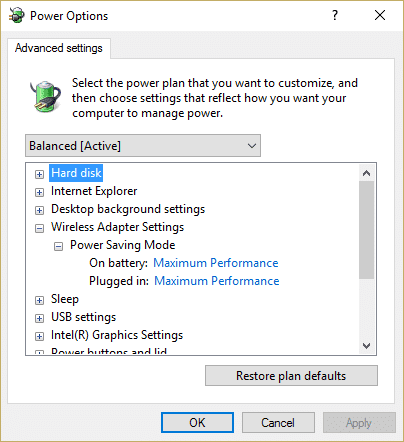
Task: Expand Desktop background settings node
Action: pyautogui.click(x=39, y=210)
